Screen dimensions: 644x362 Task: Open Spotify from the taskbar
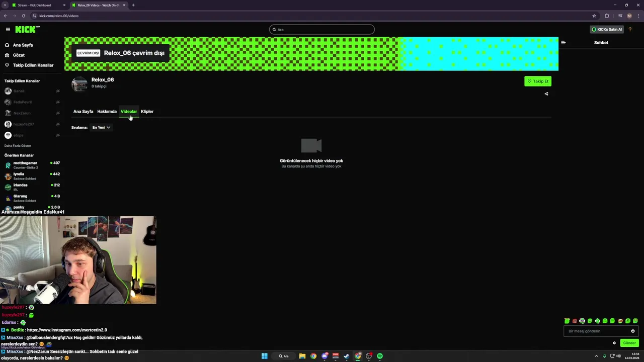pos(380,356)
